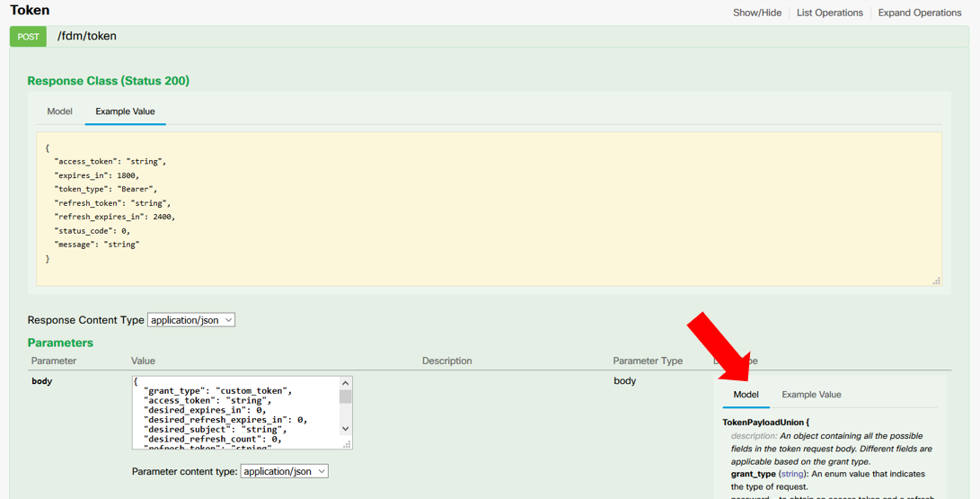This screenshot has width=980, height=499.
Task: Open the Response Content Type dropdown
Action: pos(191,320)
